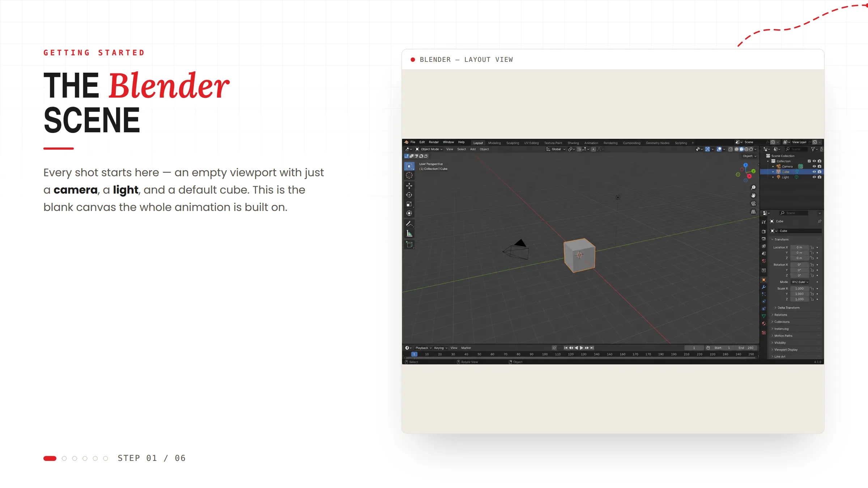Click the blue Z axis gizmo ball

(745, 165)
